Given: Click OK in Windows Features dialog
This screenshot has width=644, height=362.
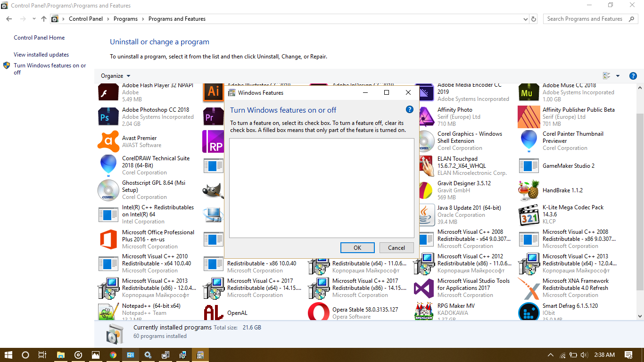Looking at the screenshot, I should click(357, 248).
